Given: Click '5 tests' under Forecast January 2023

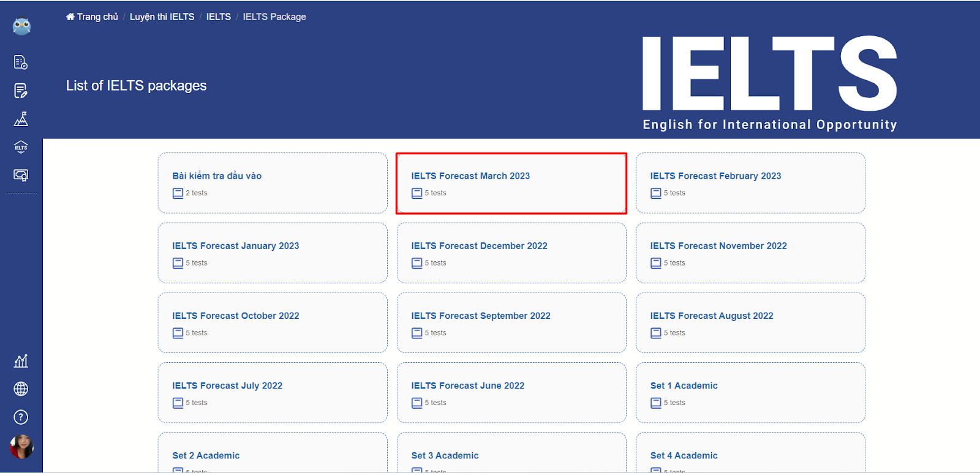Looking at the screenshot, I should click(197, 263).
